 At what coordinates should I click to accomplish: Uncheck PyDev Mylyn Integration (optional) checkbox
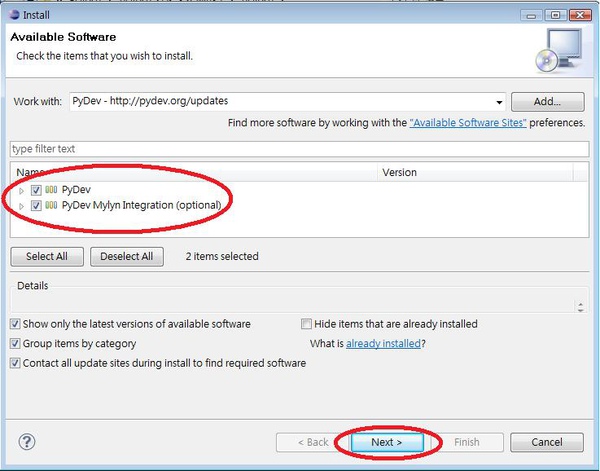point(36,205)
